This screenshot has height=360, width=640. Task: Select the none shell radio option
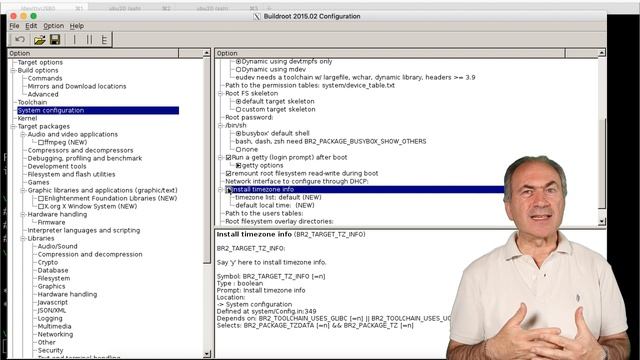coord(238,149)
